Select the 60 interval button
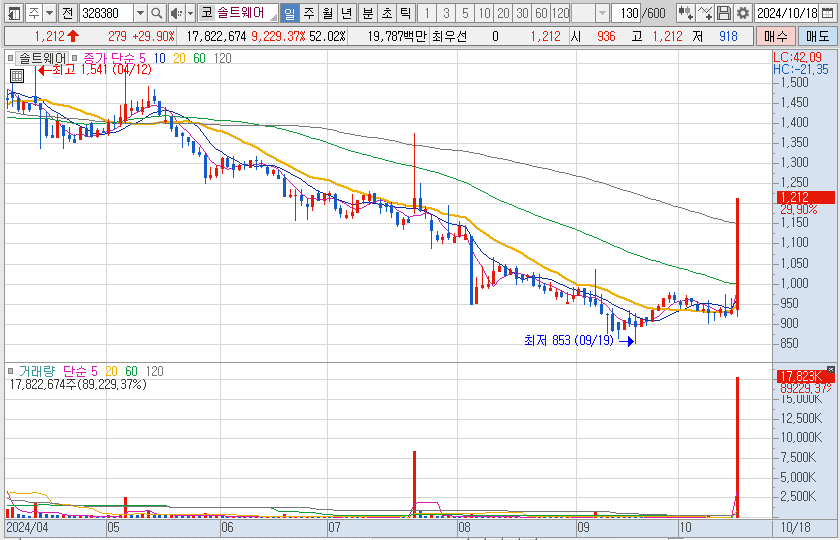Screen dimensions: 840x540 coord(541,13)
